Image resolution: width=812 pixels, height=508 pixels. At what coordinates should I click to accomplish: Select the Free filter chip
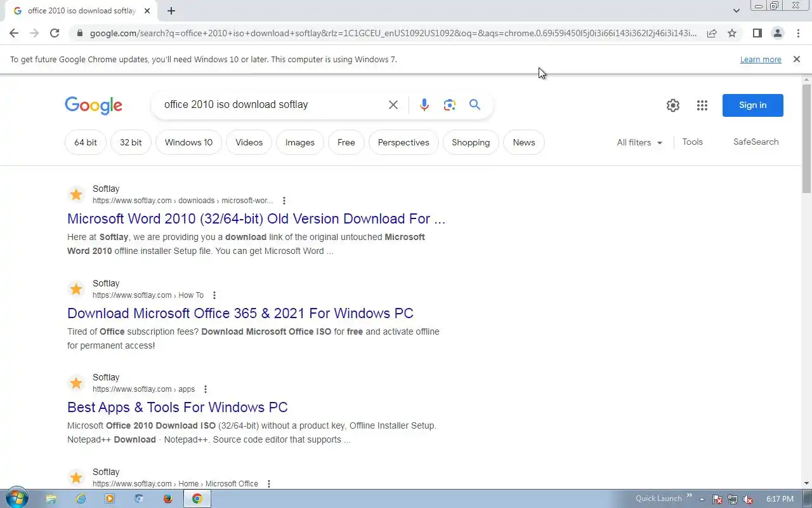[x=346, y=142]
